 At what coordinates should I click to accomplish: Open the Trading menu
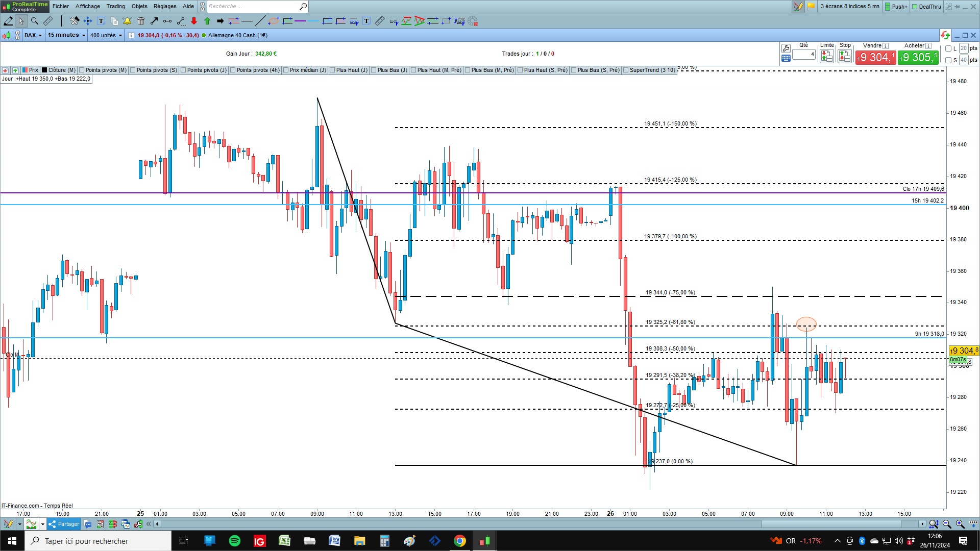click(115, 6)
